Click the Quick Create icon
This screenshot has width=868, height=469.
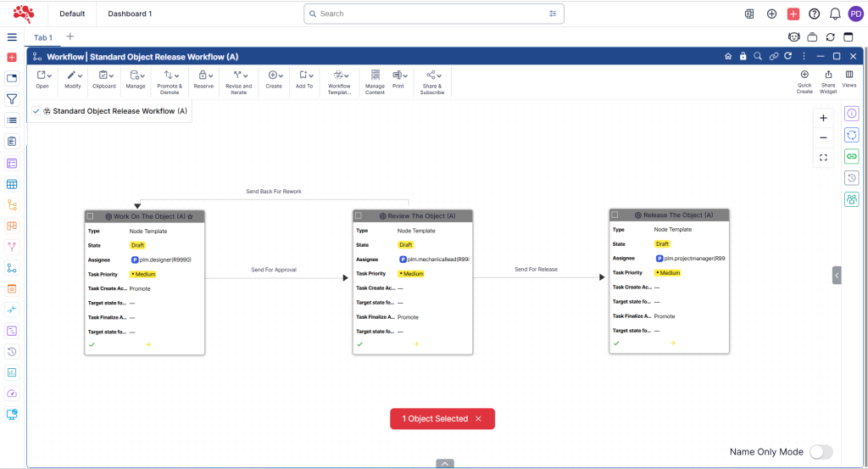[804, 75]
